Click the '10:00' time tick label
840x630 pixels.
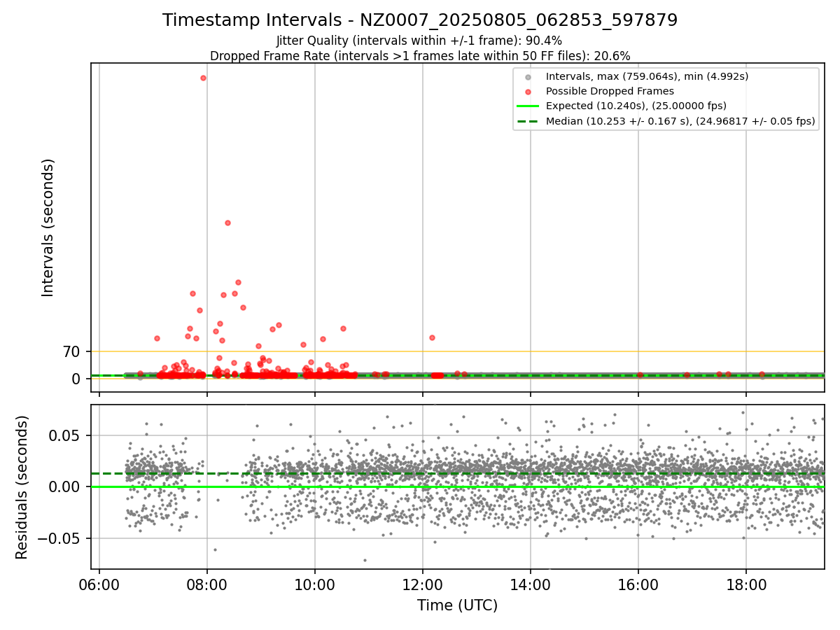coord(315,584)
